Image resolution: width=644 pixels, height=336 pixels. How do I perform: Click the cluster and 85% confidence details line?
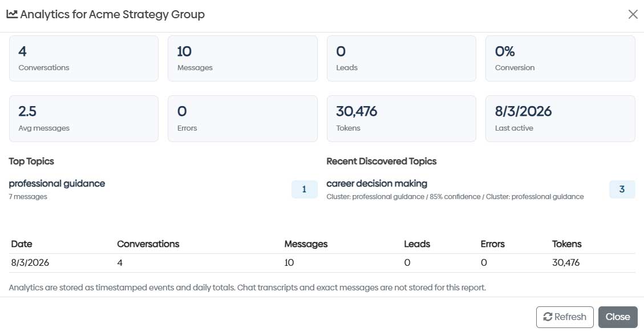[x=455, y=197]
